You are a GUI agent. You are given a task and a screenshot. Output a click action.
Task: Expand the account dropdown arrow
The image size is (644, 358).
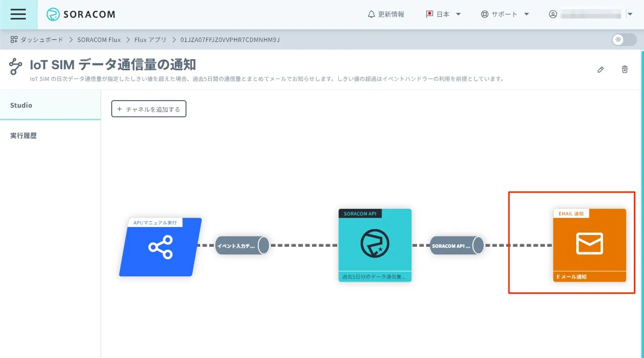630,14
